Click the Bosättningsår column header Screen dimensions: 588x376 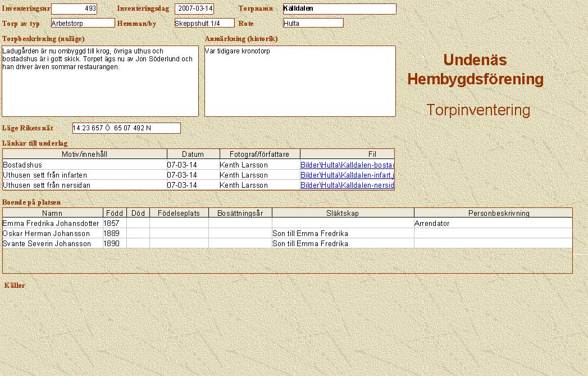(240, 213)
